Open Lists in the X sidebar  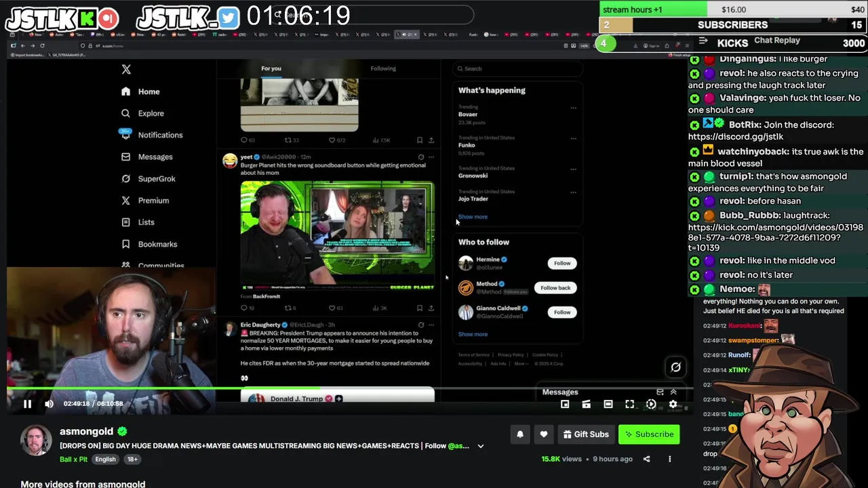click(x=138, y=222)
